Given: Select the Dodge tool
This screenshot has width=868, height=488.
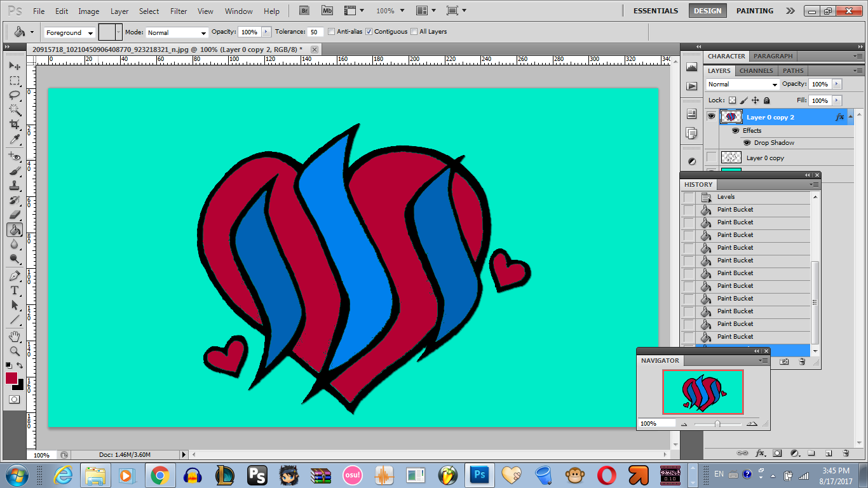Looking at the screenshot, I should point(15,259).
